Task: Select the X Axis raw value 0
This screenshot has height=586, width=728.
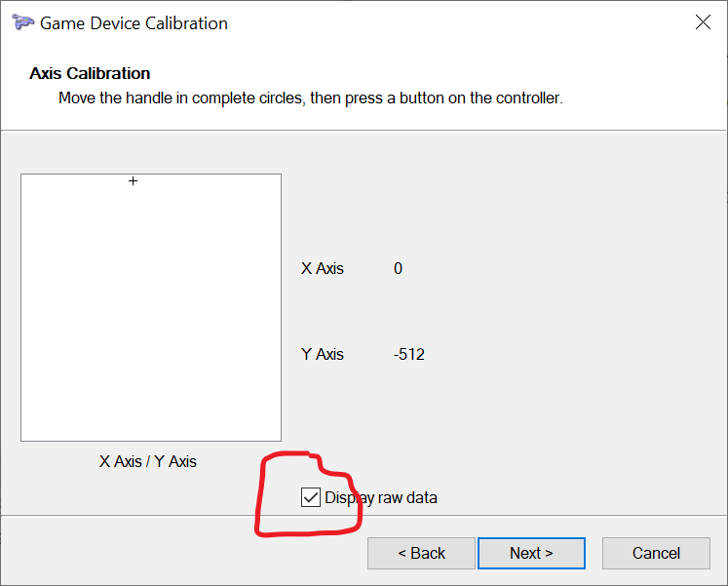Action: pyautogui.click(x=398, y=268)
